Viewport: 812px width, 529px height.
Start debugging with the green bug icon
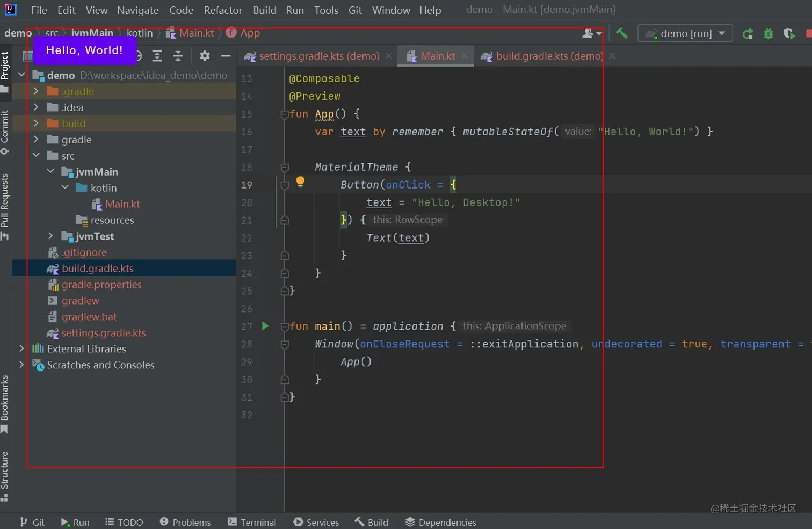coord(769,34)
